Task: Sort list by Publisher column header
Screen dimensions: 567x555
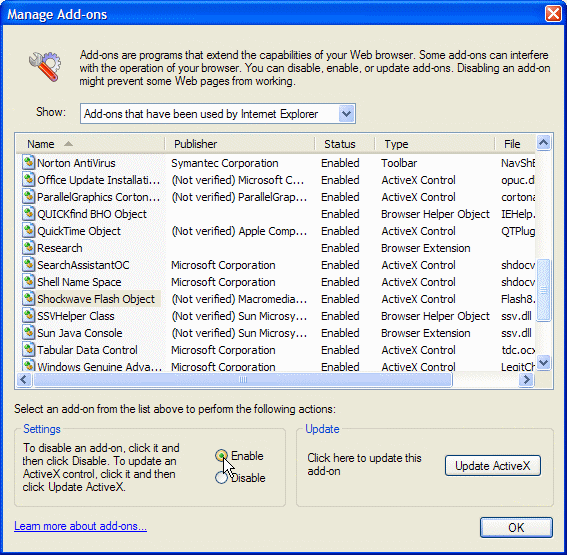Action: tap(240, 144)
